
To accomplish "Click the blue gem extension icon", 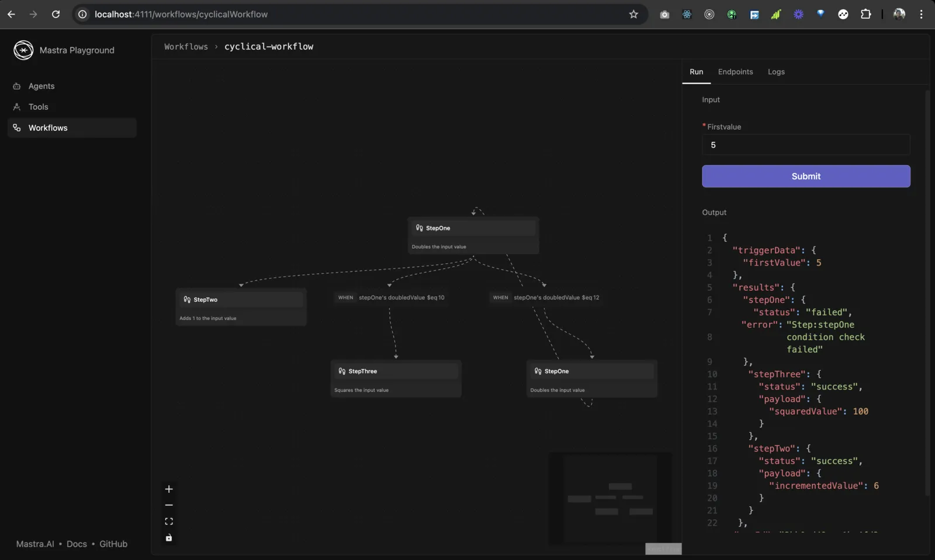I will tap(820, 14).
